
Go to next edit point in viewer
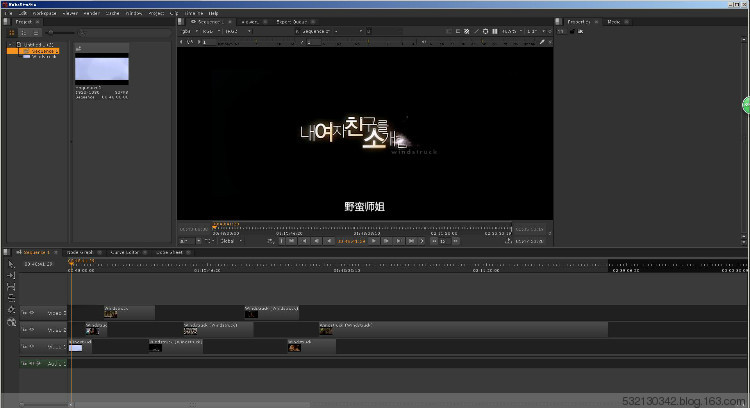tap(399, 241)
